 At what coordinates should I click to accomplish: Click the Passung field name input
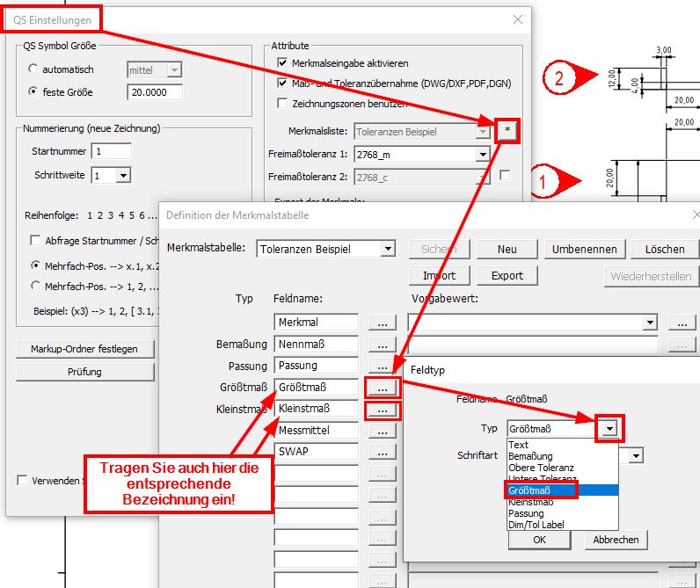(316, 366)
